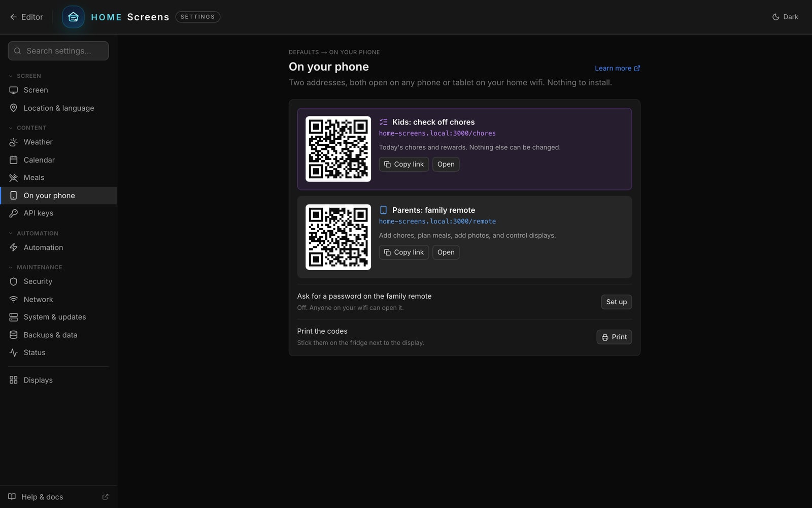The image size is (812, 508).
Task: Click the Displays grid icon
Action: point(14,380)
